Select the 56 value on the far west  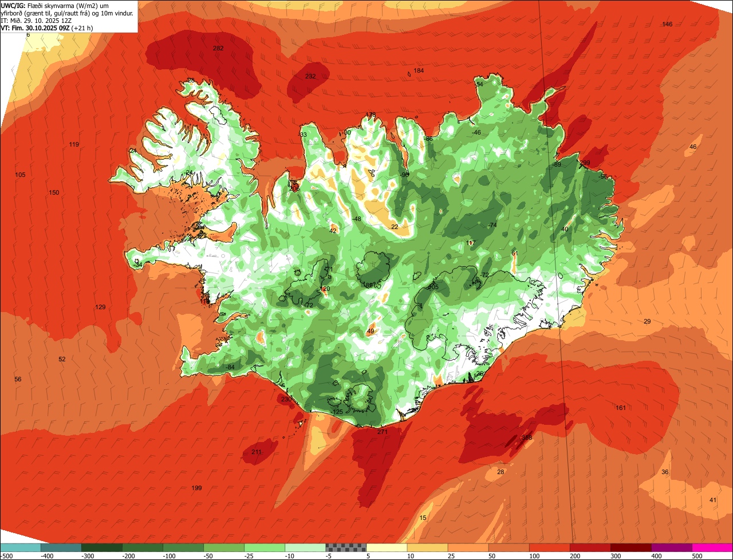pos(18,380)
